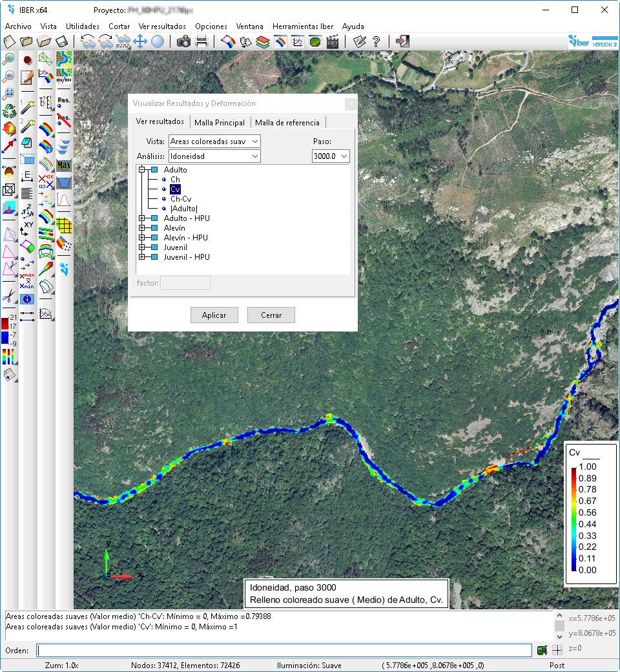
Task: Switch to the Malla Principal tab
Action: 220,123
